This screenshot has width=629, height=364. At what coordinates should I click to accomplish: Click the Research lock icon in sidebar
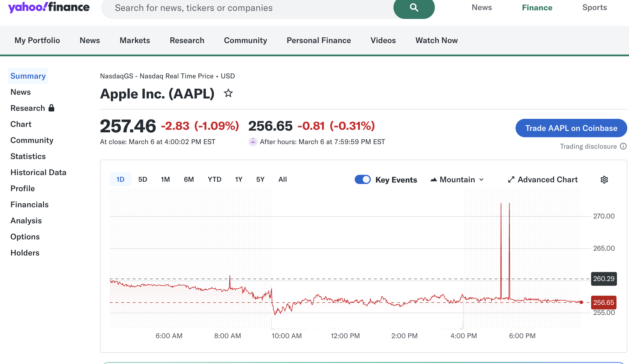pyautogui.click(x=51, y=108)
